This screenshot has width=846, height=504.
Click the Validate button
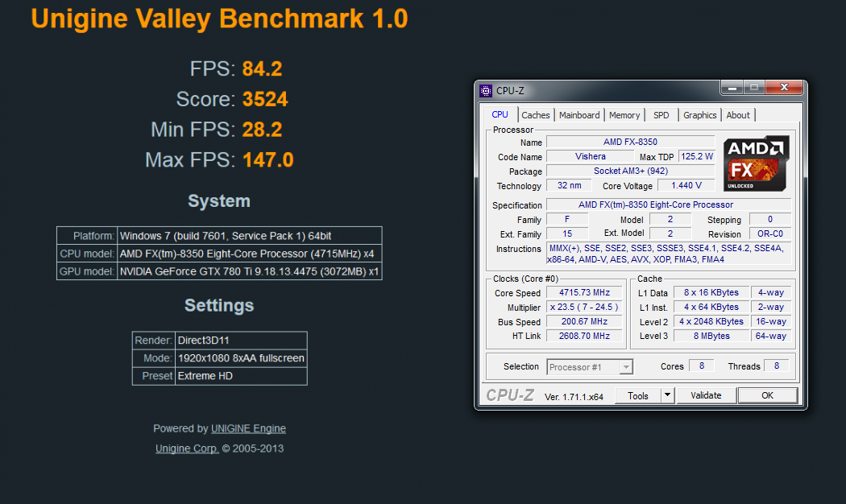click(x=706, y=395)
